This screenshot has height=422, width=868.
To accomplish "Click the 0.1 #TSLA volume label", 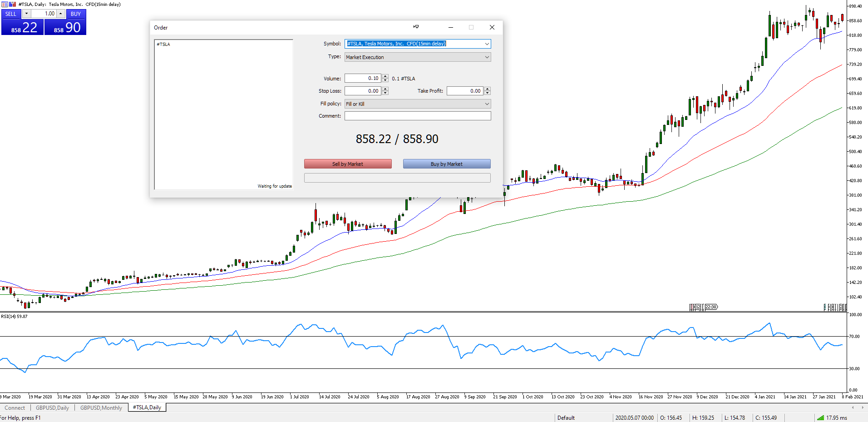I will click(x=404, y=79).
